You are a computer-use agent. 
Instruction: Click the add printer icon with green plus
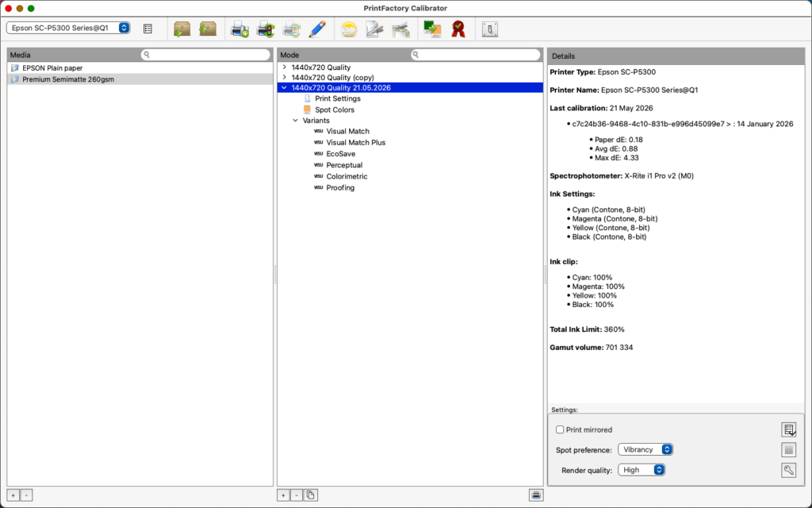(239, 29)
